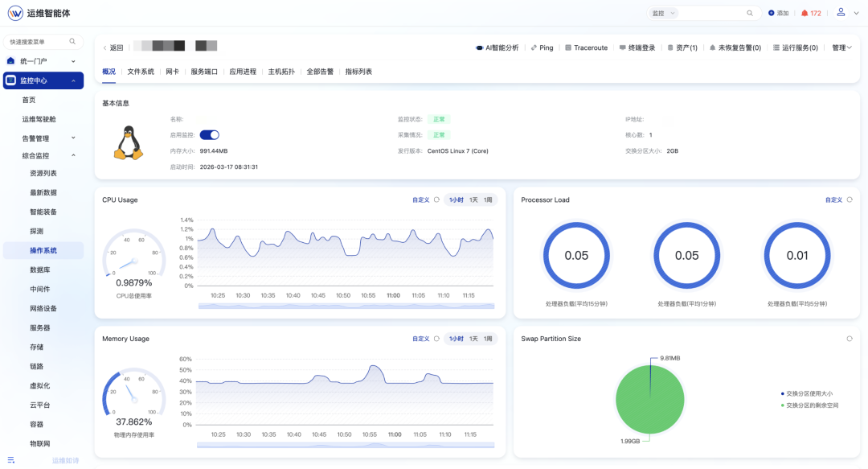This screenshot has width=868, height=469.
Task: Collapse the 监控中心 sidebar section
Action: pos(43,80)
